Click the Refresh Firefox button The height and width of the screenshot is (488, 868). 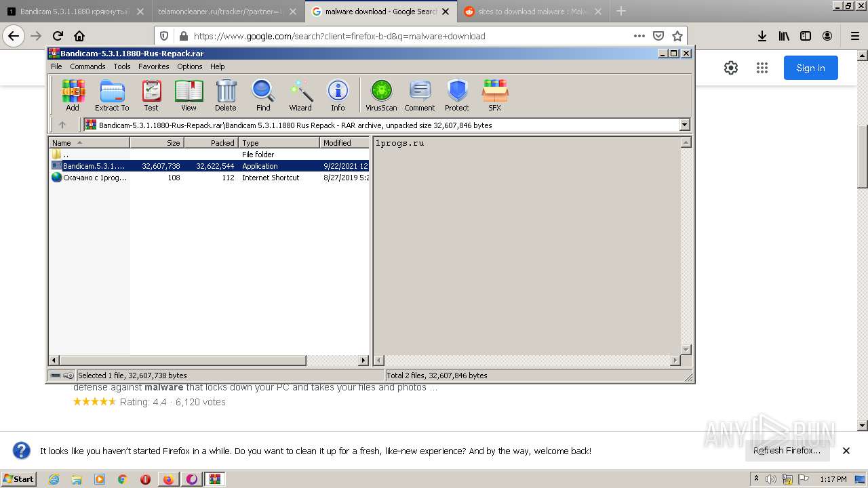(787, 451)
